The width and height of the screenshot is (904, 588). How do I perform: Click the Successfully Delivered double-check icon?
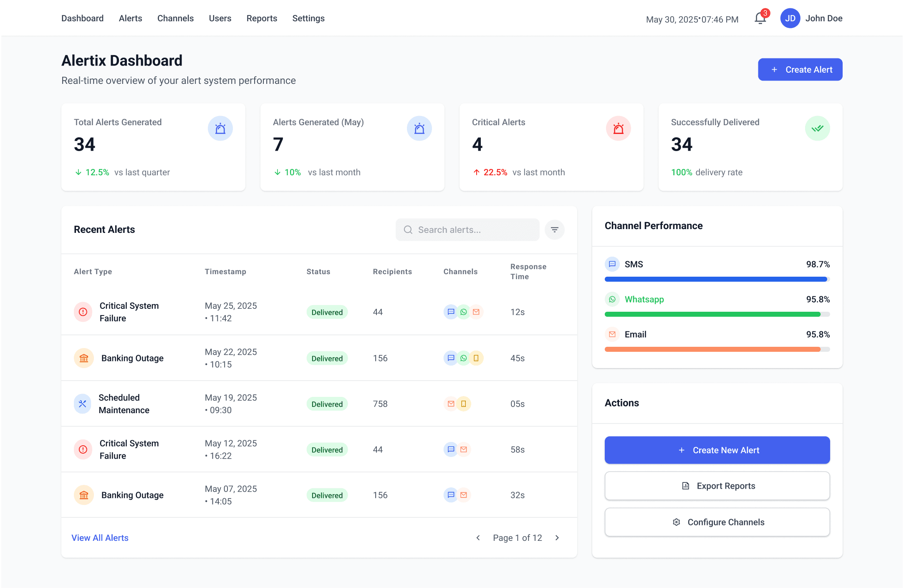tap(818, 129)
